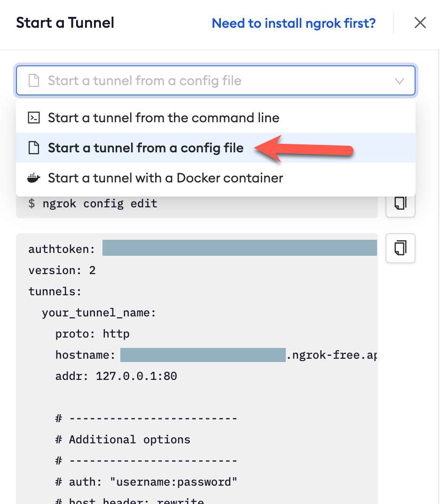Viewport: 440px width, 504px height.
Task: Open "Need to install ngrok first?" link
Action: (294, 23)
